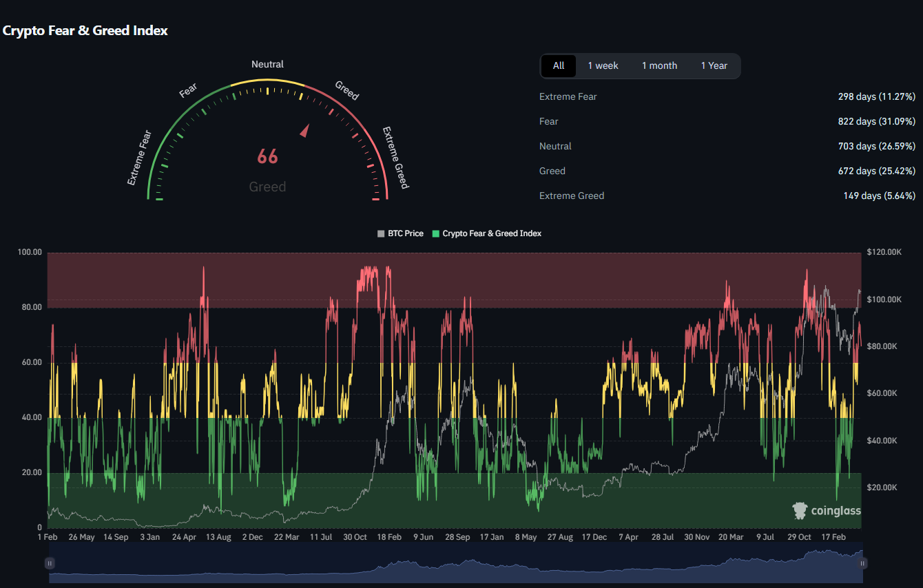Click the green Fear & Greed legend square
This screenshot has height=588, width=923.
pos(435,234)
